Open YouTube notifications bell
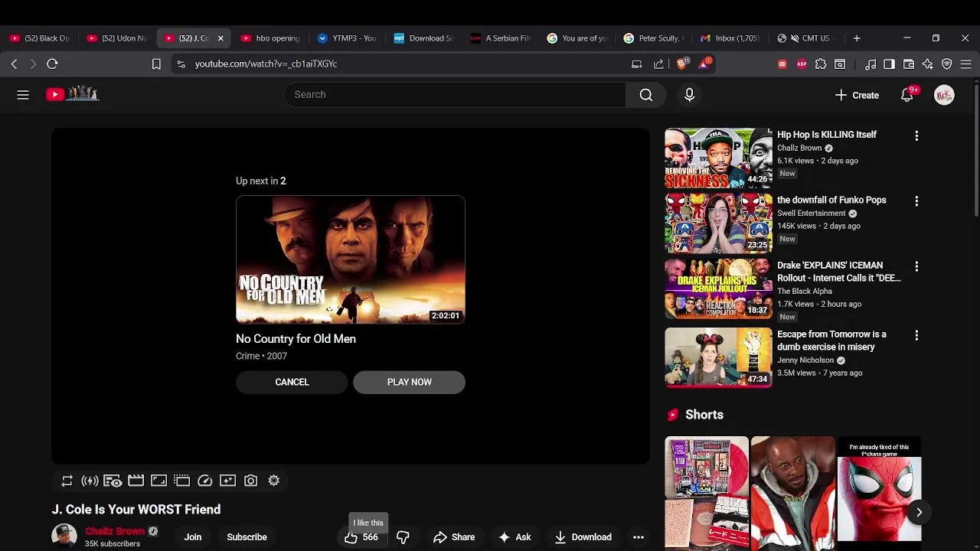This screenshot has height=551, width=980. [x=907, y=95]
